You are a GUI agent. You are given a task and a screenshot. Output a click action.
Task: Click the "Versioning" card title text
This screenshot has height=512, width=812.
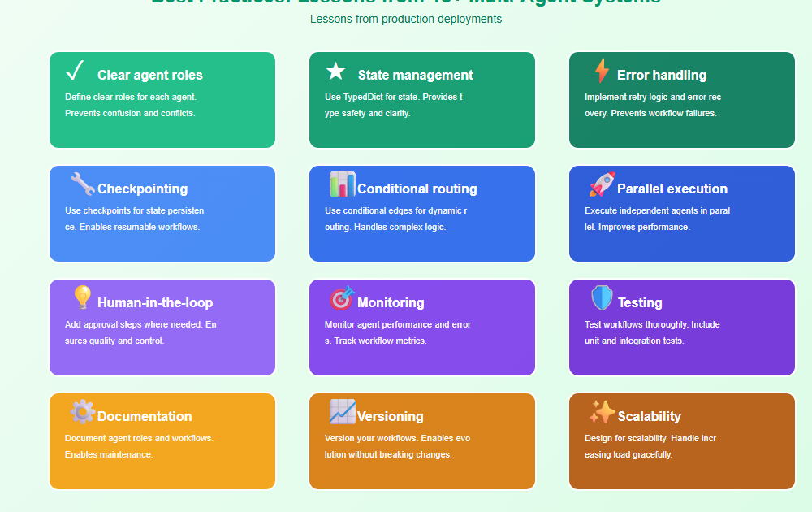click(391, 416)
